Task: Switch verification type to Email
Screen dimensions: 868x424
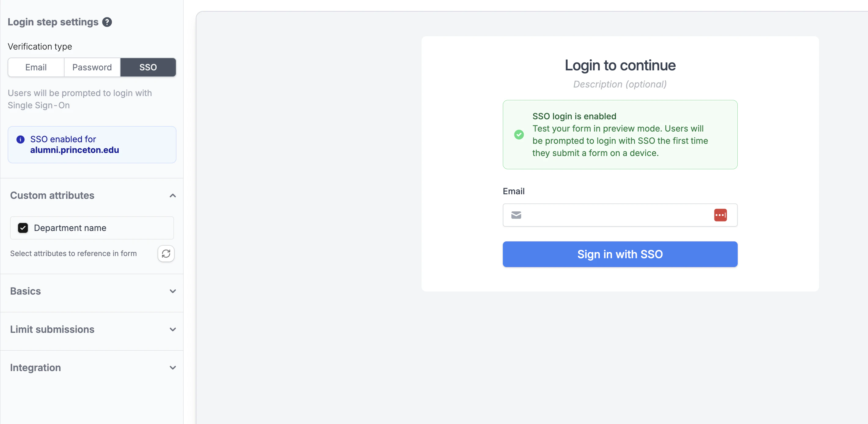Action: (x=36, y=67)
